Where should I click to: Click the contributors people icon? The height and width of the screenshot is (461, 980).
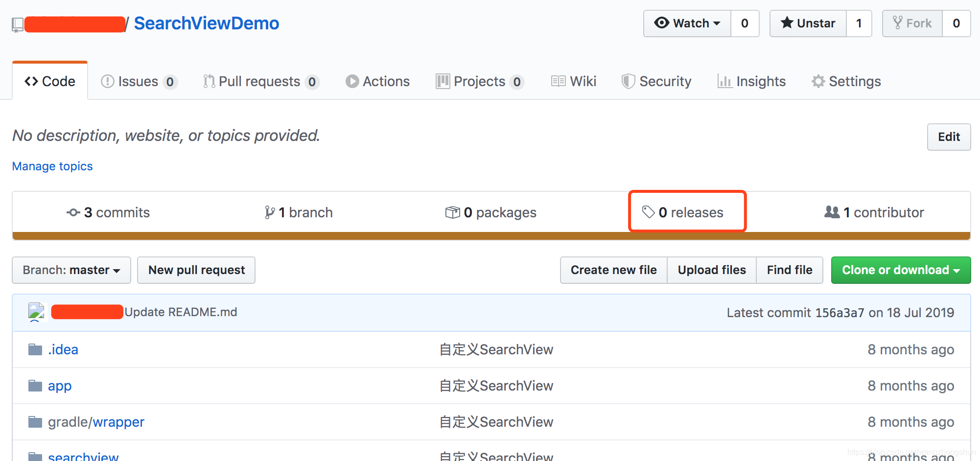click(x=832, y=212)
